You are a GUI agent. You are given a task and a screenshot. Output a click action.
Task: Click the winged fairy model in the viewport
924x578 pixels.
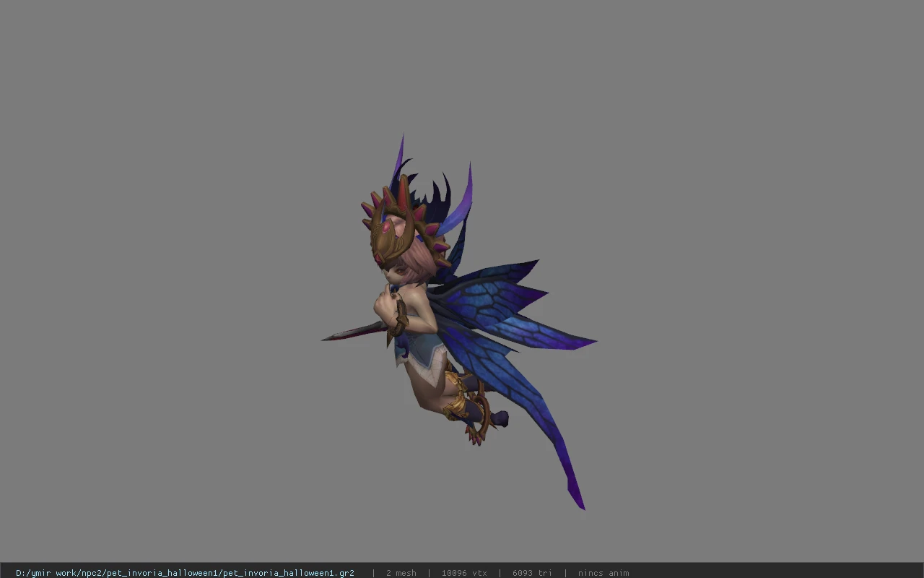[459, 322]
